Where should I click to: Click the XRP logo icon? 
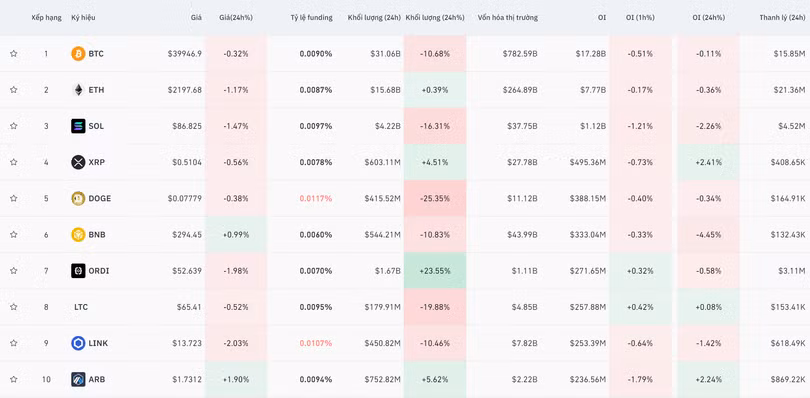[78, 162]
